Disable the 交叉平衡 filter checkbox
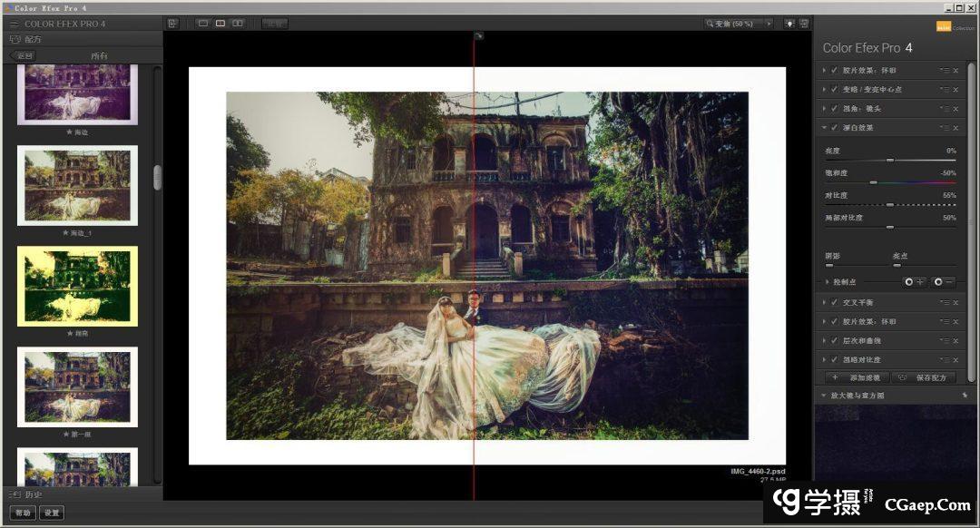Viewport: 980px width, 528px height. (834, 303)
